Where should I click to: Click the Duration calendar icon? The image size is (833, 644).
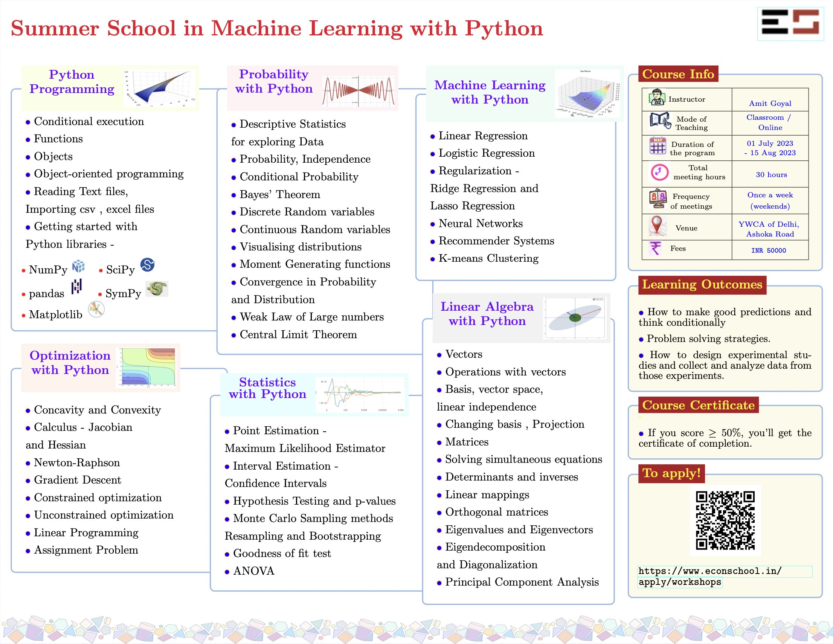click(658, 146)
